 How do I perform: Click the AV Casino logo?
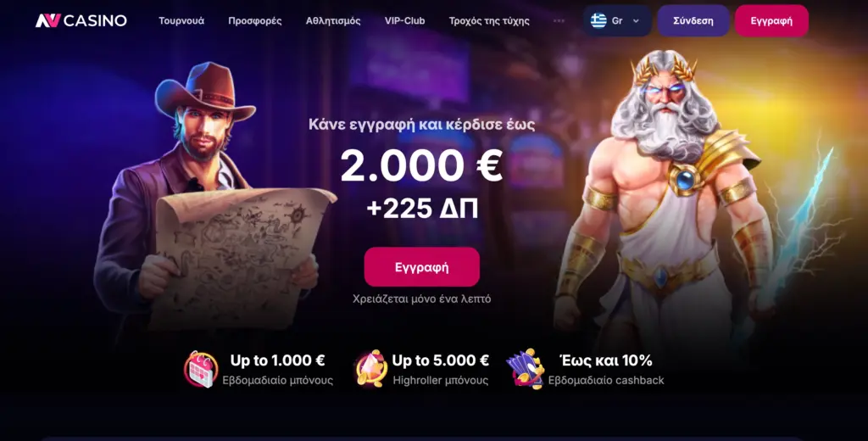pyautogui.click(x=81, y=20)
